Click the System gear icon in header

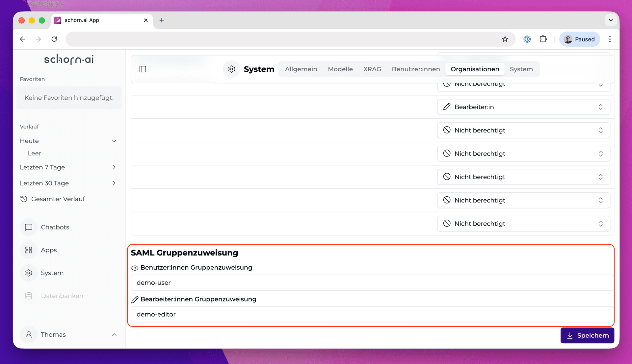pyautogui.click(x=231, y=69)
